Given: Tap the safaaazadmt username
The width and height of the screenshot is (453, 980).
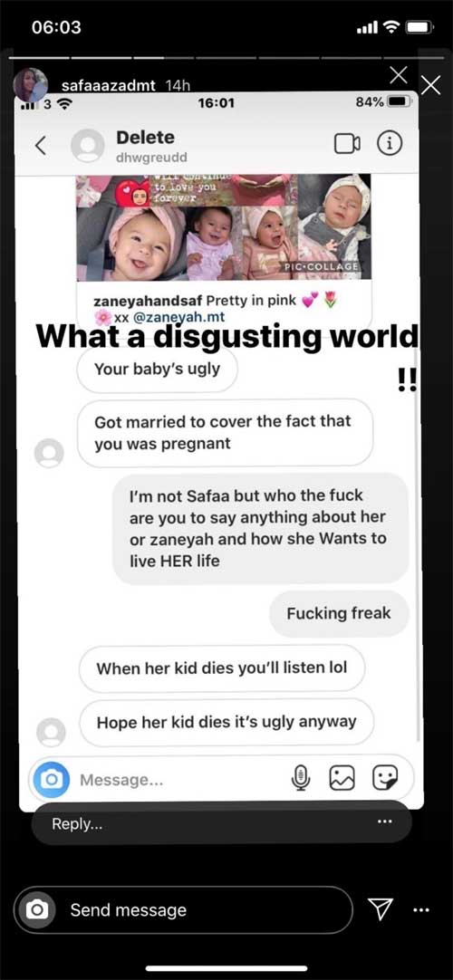Looking at the screenshot, I should tap(109, 86).
